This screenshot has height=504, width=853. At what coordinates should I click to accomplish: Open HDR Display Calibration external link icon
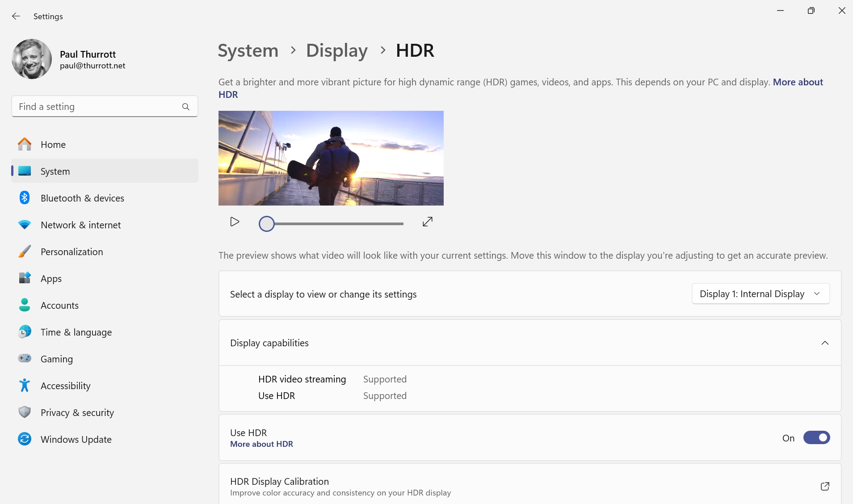pos(825,486)
